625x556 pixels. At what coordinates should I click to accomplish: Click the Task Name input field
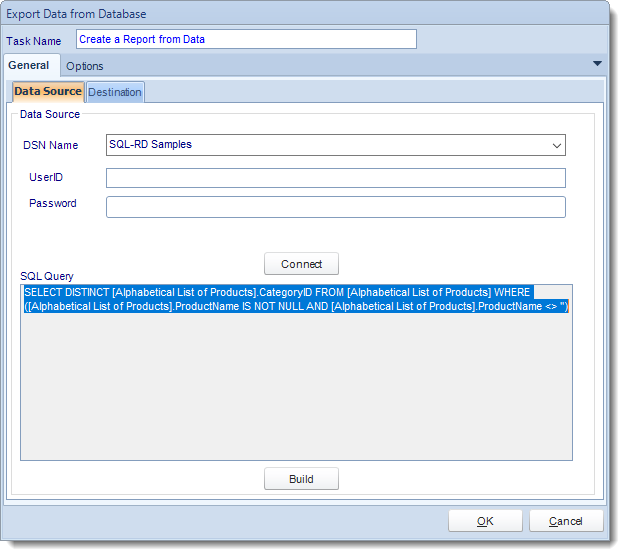coord(246,39)
